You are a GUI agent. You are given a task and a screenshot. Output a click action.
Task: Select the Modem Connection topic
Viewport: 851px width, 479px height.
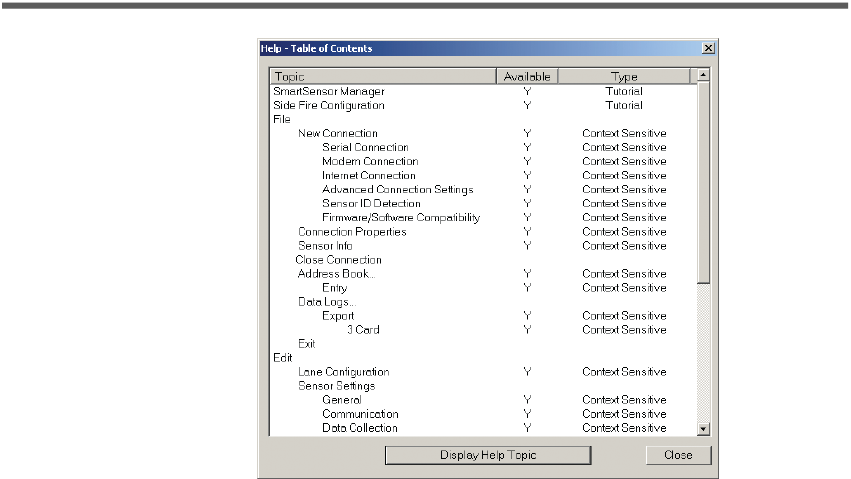click(x=370, y=162)
